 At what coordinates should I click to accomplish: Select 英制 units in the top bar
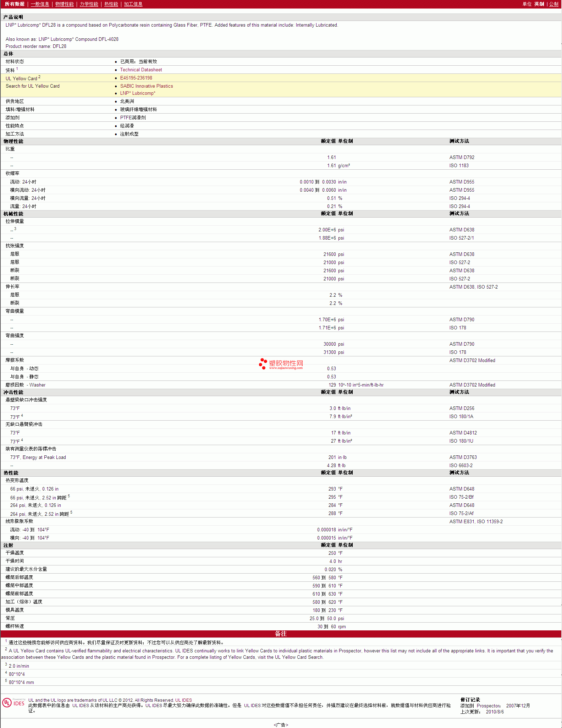pos(539,4)
